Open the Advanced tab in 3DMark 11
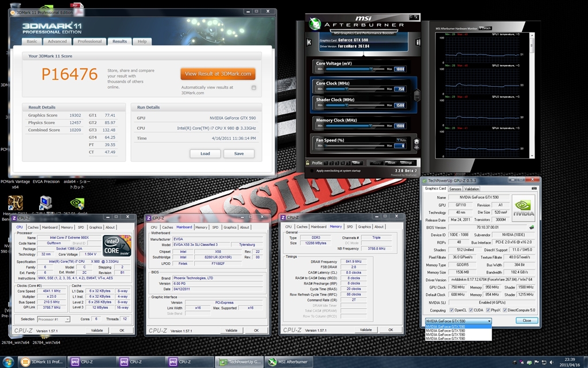 (x=57, y=41)
